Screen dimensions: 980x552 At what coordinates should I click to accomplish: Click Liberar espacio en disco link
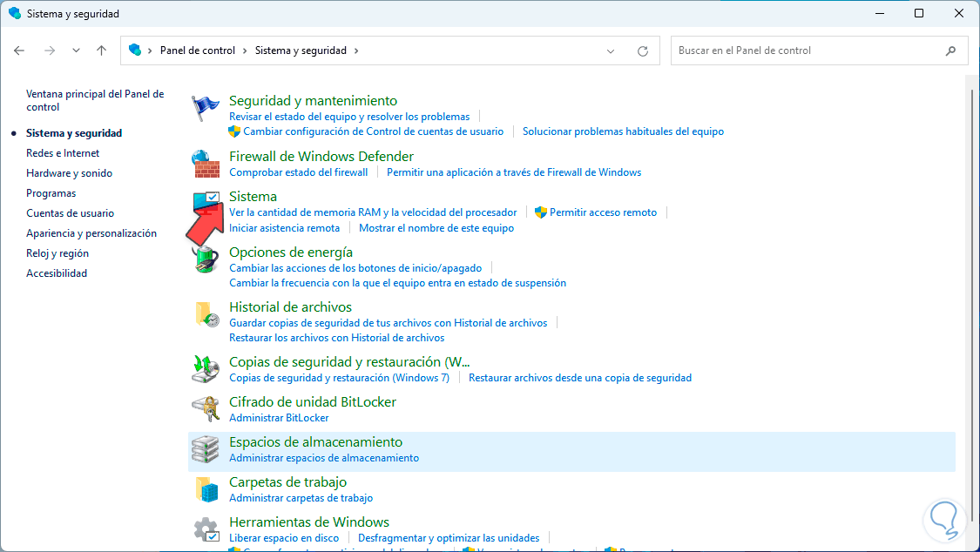tap(284, 538)
